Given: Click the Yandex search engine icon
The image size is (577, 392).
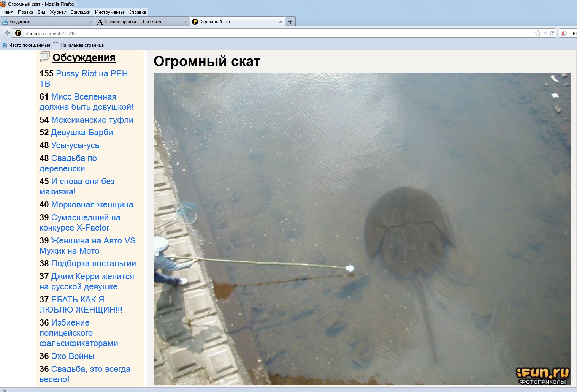Looking at the screenshot, I should coord(563,33).
